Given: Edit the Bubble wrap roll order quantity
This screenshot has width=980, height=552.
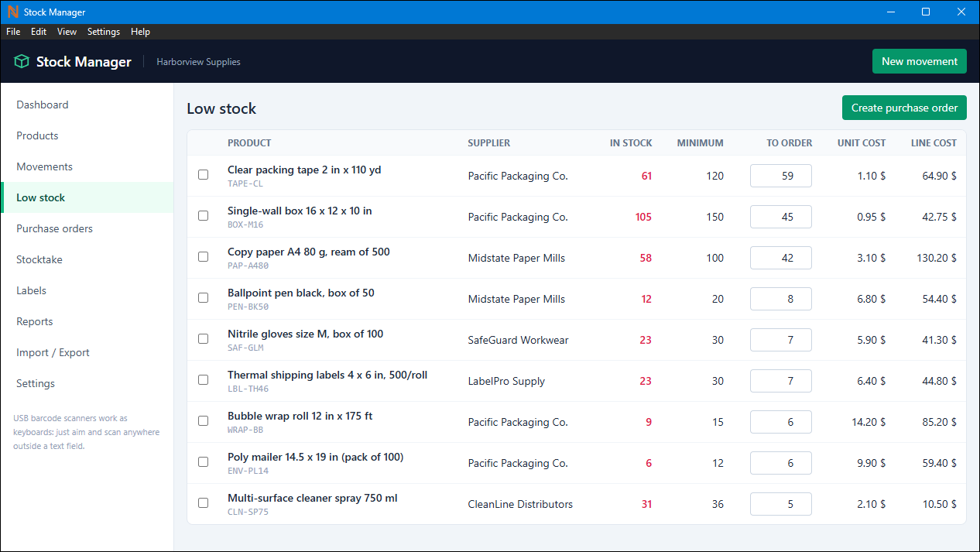Looking at the screenshot, I should tap(781, 422).
